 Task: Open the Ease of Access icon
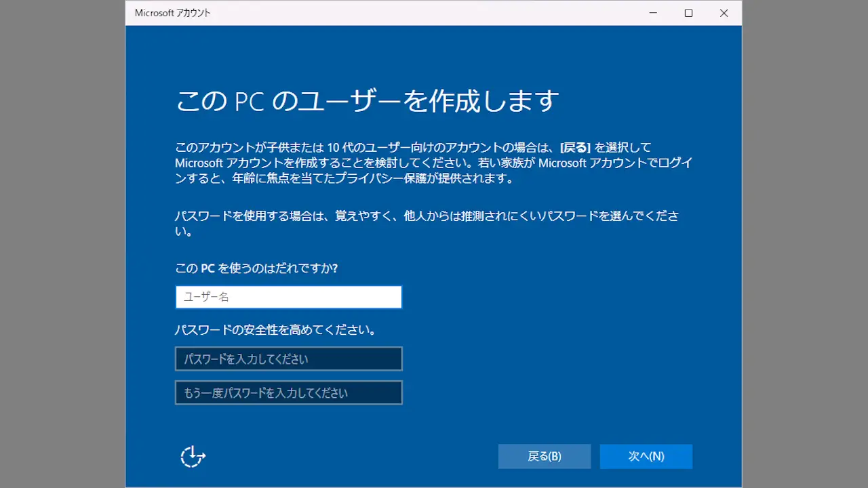[x=193, y=456]
